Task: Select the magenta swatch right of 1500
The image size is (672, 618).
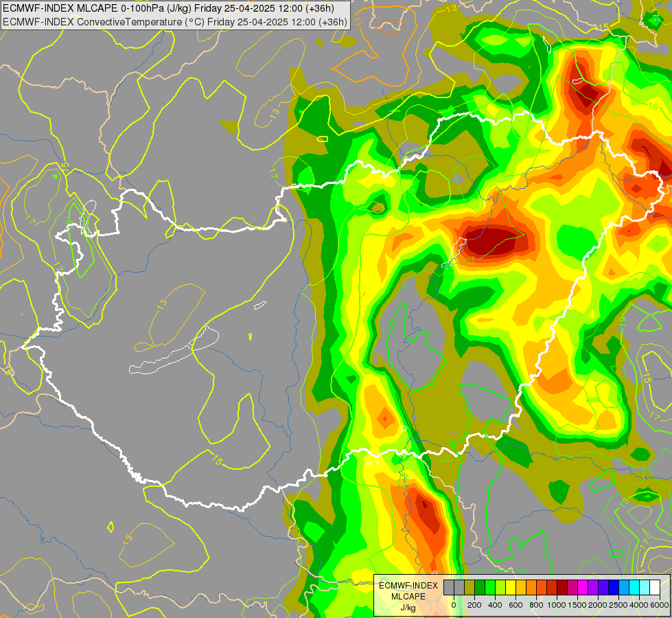Action: click(583, 588)
